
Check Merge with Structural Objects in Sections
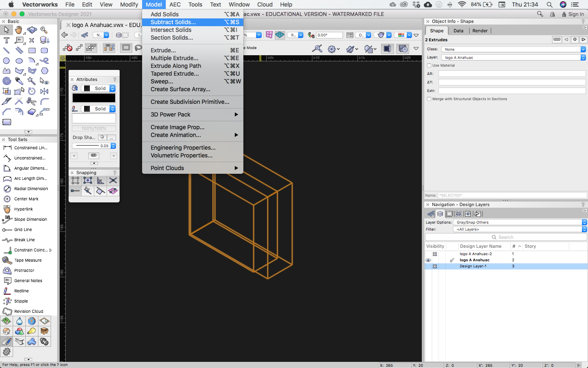429,99
